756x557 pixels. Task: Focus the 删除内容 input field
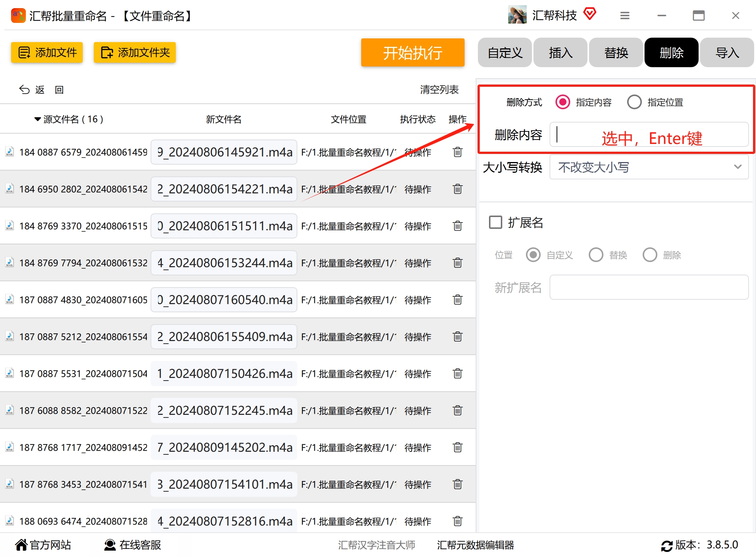pyautogui.click(x=649, y=135)
